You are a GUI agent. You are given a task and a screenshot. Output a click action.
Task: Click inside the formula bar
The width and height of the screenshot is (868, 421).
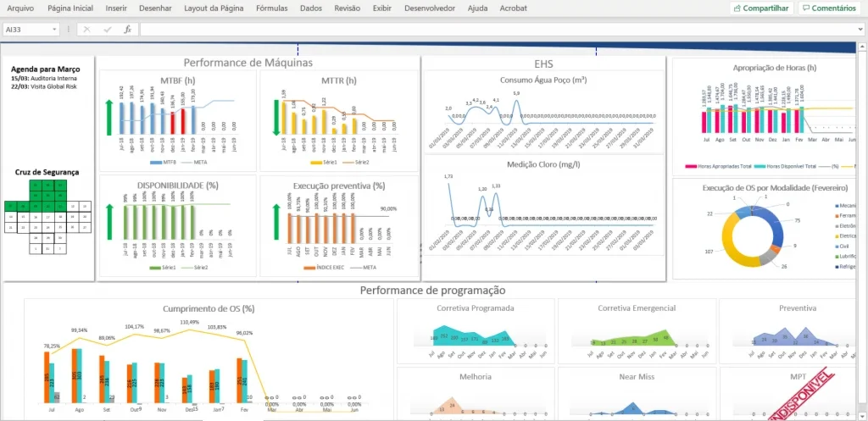pyautogui.click(x=498, y=30)
